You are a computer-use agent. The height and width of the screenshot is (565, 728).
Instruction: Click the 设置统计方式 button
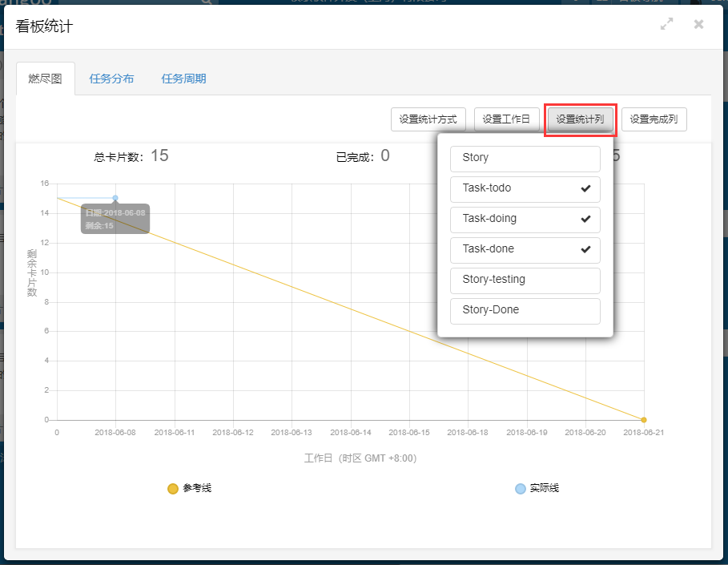[428, 119]
